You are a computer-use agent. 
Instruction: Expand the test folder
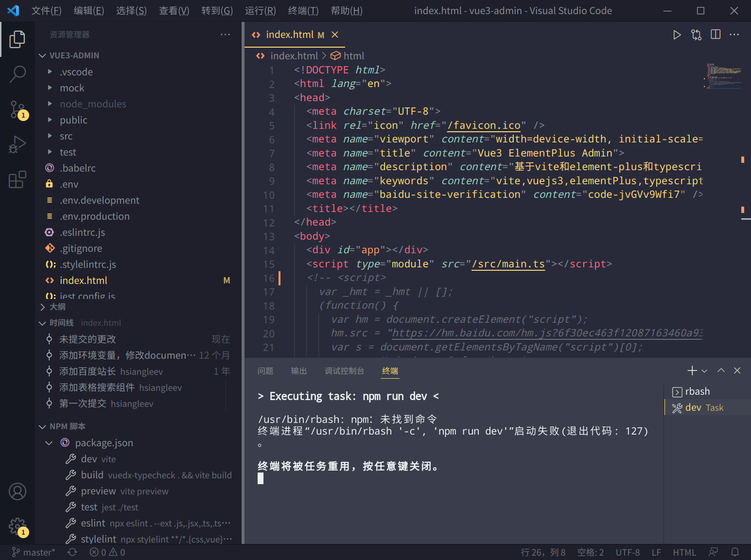coord(139,152)
